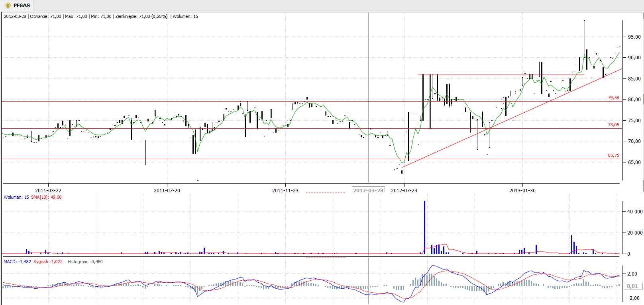Click the Wolumen: 15 indicator label

(16, 197)
